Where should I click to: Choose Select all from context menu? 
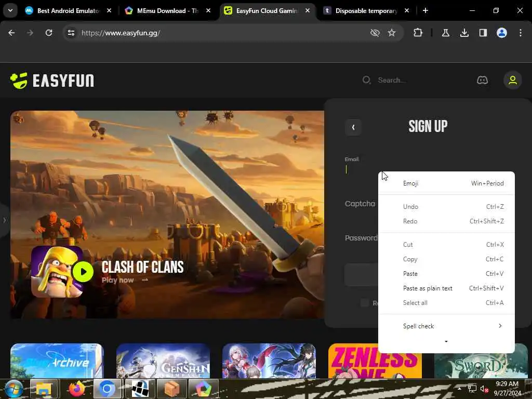(x=446, y=303)
